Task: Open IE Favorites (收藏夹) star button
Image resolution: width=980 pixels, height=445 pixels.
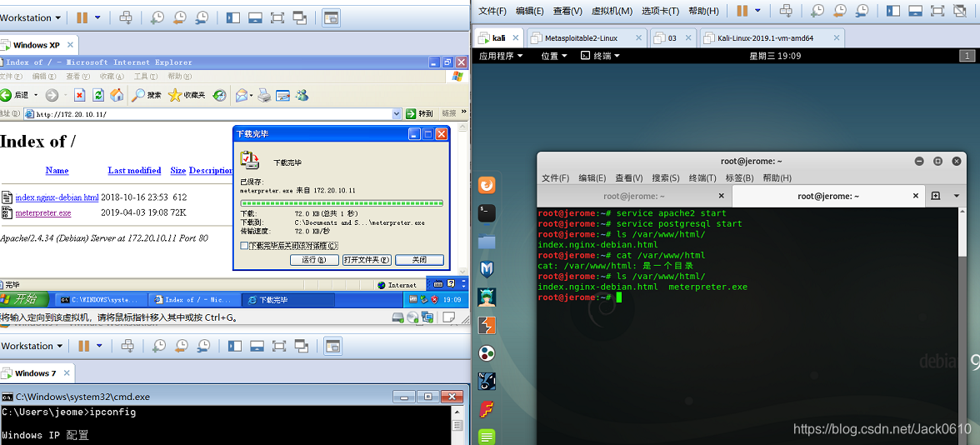Action: point(187,95)
